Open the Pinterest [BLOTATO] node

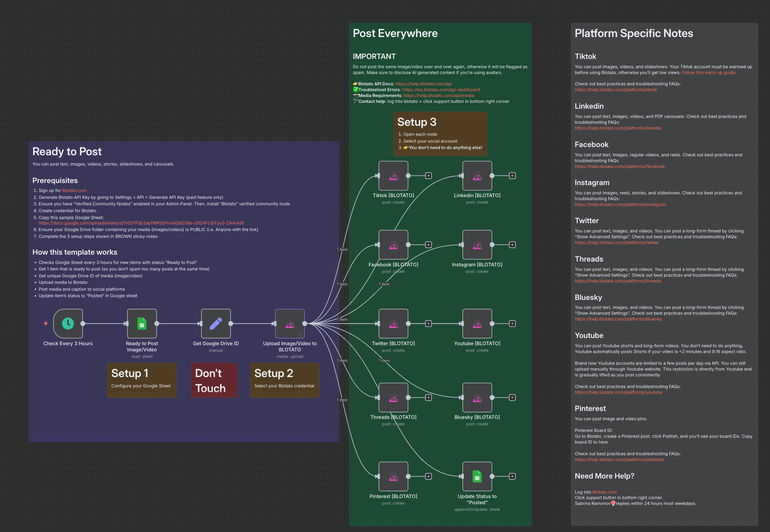click(x=393, y=476)
